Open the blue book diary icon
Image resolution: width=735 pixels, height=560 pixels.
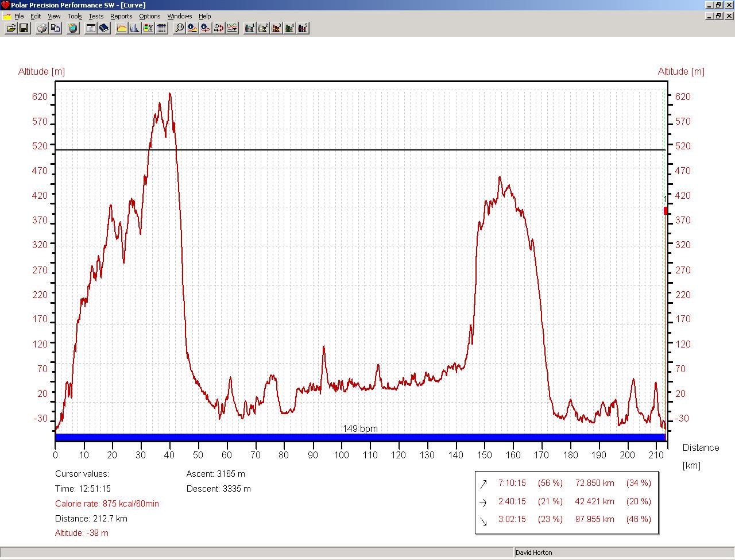(104, 28)
